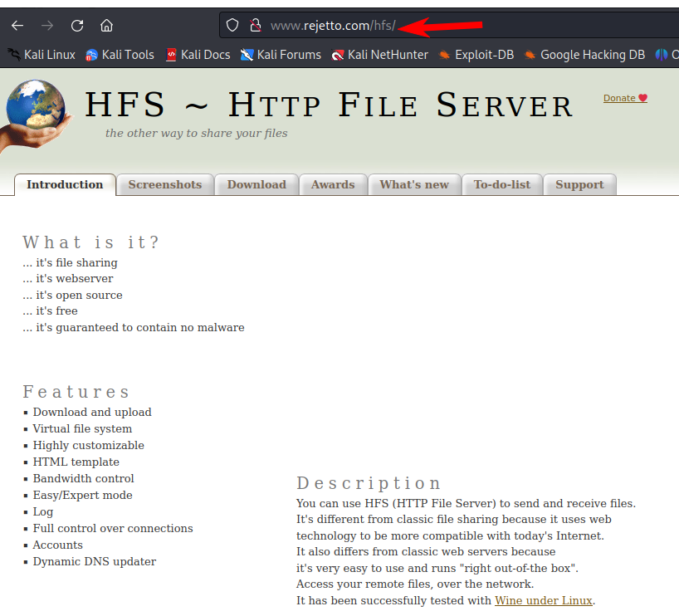Click the Exploit-DB bug bookmark icon
The height and width of the screenshot is (616, 679).
444,55
